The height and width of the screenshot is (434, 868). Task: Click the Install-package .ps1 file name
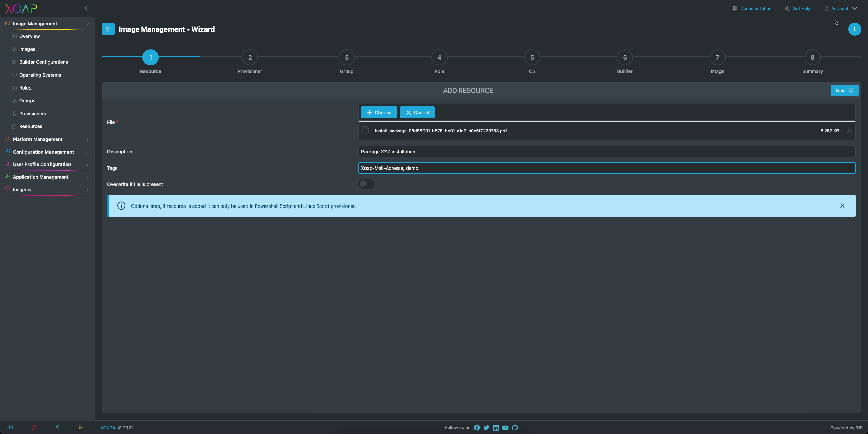point(441,131)
